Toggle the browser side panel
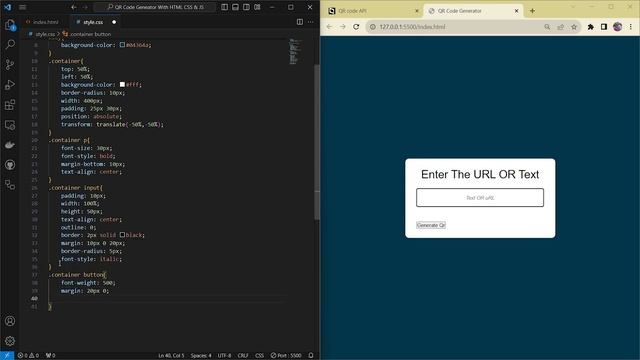This screenshot has width=640, height=360. (604, 27)
